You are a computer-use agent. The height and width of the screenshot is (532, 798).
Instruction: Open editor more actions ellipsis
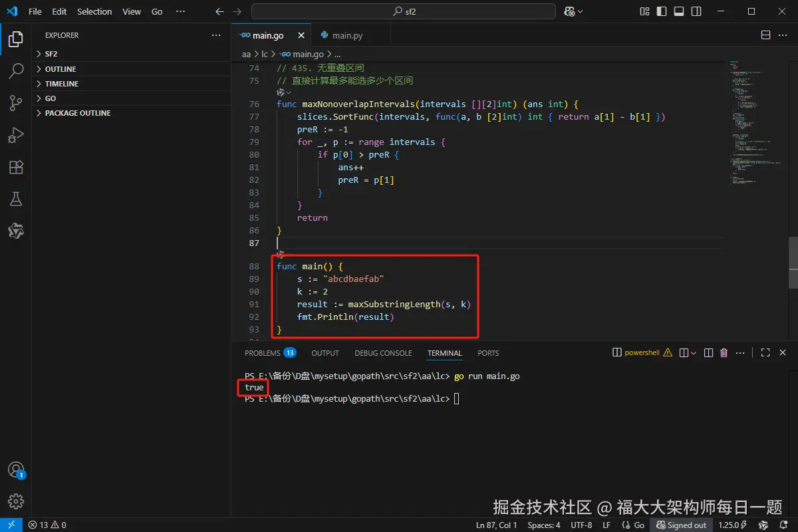[783, 35]
